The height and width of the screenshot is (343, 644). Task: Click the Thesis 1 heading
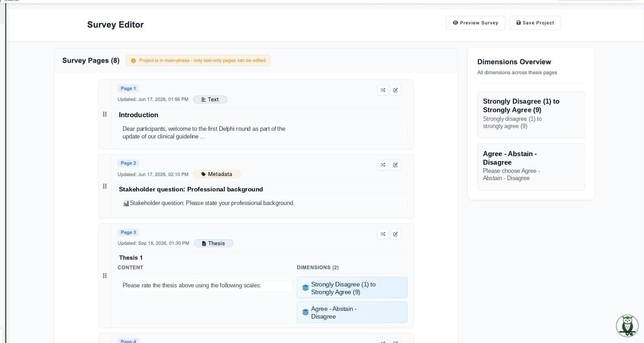tap(131, 258)
